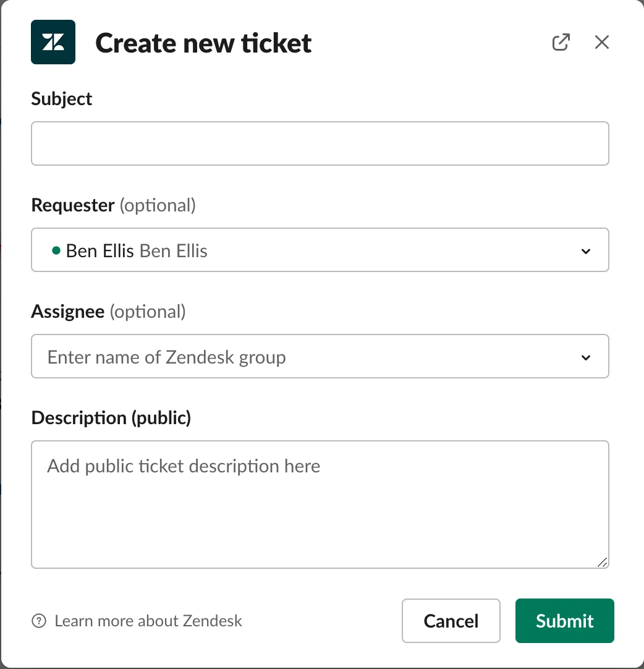Open the Learn more about Zendesk link
The image size is (644, 669).
[x=148, y=621]
